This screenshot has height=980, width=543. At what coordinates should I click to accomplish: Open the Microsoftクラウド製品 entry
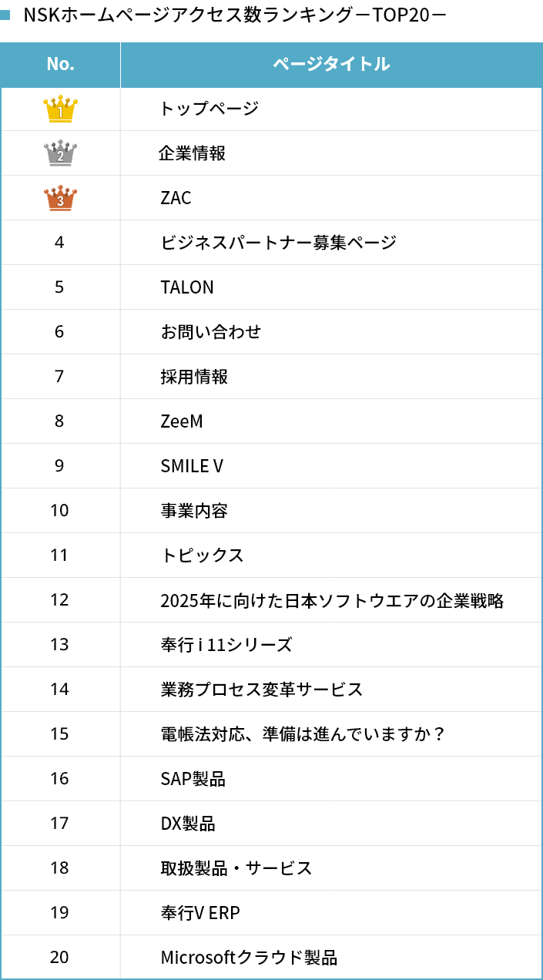tap(249, 958)
